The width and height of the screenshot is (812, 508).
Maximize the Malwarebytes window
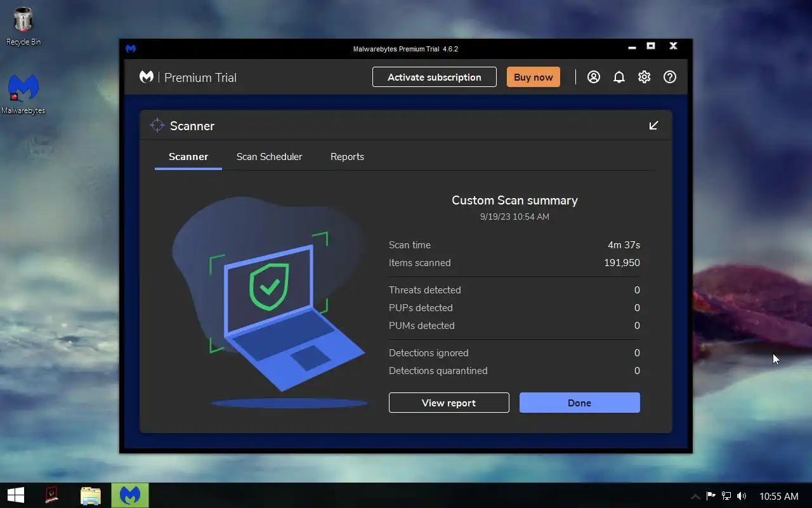click(651, 46)
